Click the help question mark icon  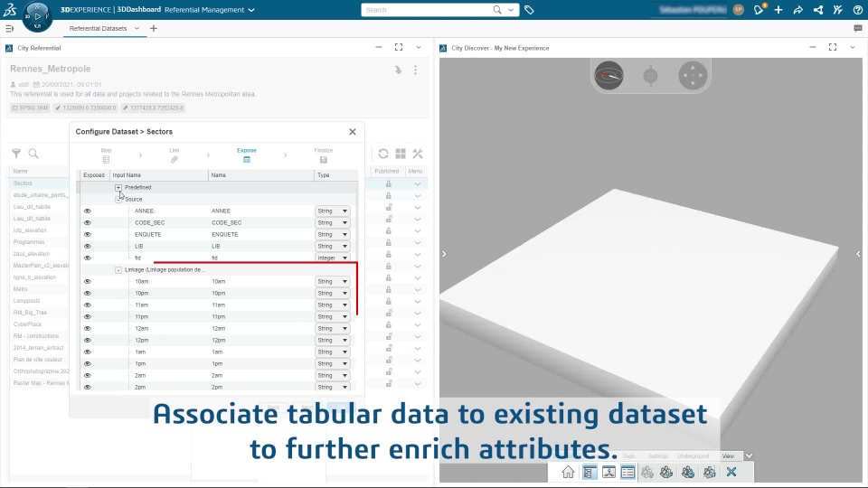[x=857, y=9]
